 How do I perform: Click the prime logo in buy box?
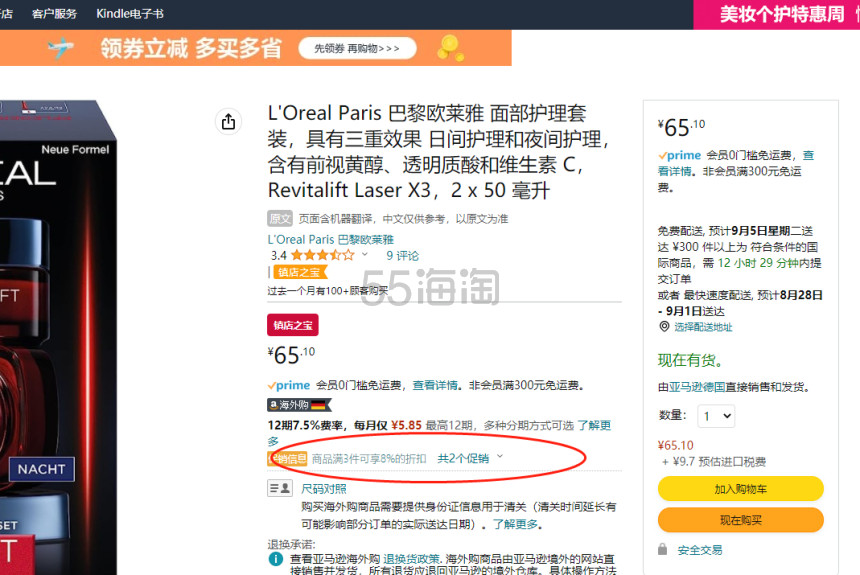click(680, 155)
